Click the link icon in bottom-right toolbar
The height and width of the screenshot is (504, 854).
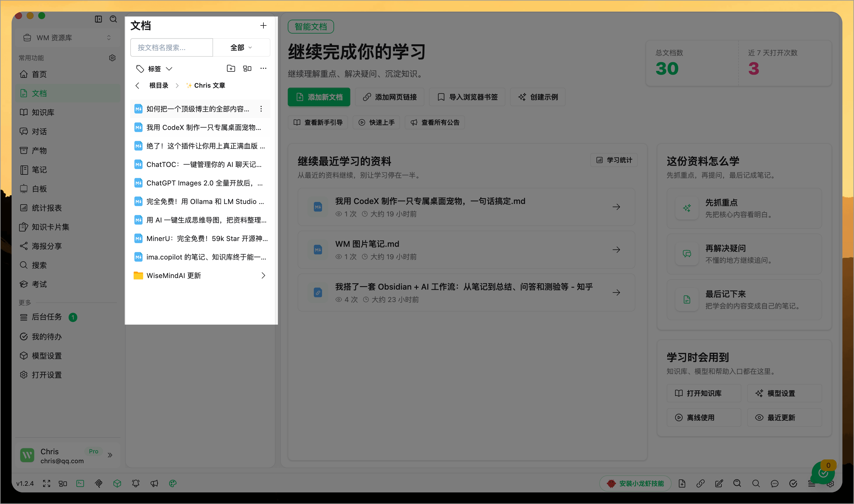coord(700,483)
